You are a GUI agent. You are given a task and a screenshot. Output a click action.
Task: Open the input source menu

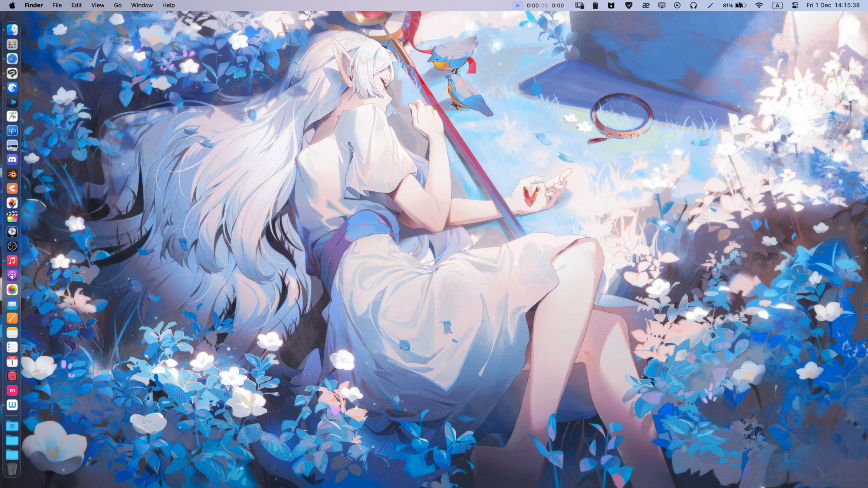click(x=777, y=5)
